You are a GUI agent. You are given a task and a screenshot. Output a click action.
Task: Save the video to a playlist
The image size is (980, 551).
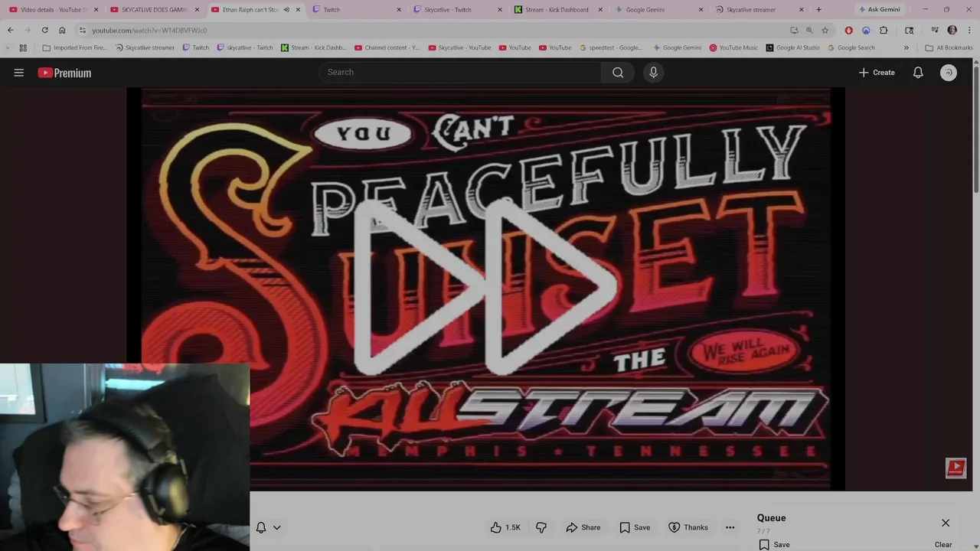[x=635, y=527]
